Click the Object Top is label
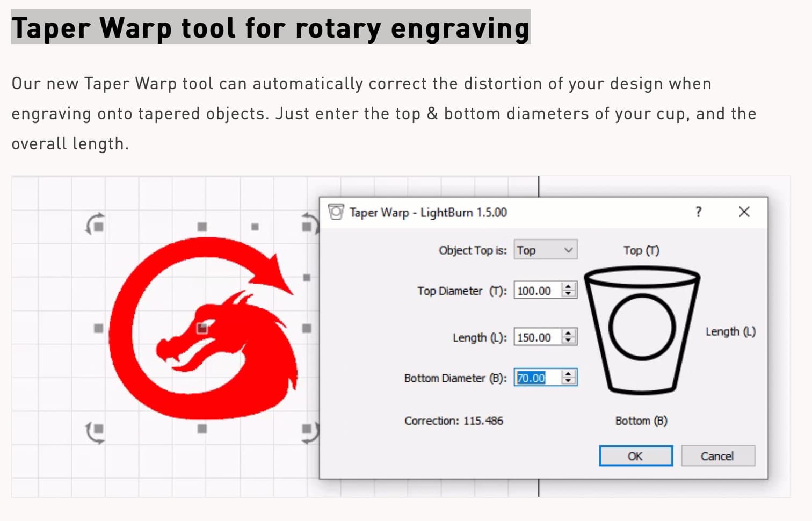This screenshot has height=521, width=812. click(473, 250)
